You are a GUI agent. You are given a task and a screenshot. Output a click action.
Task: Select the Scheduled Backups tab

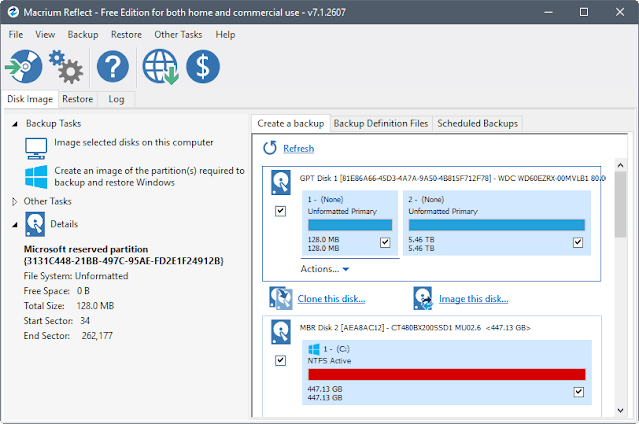click(478, 124)
